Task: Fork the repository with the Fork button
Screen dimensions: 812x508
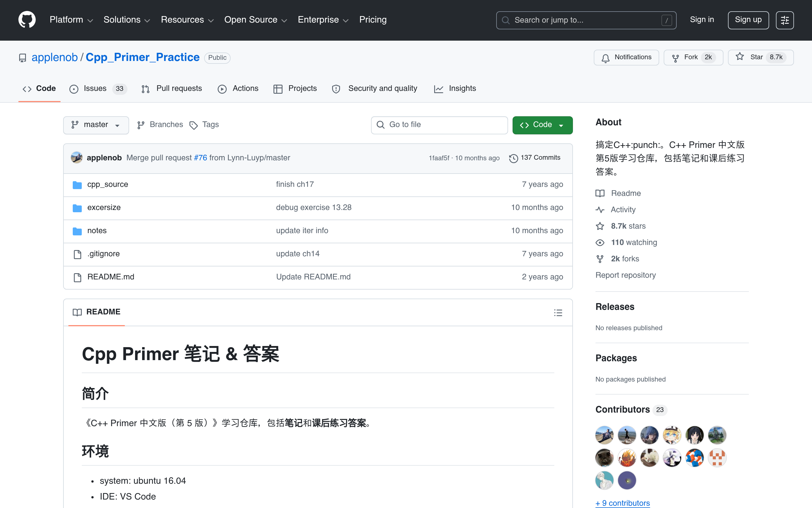Action: coord(693,58)
